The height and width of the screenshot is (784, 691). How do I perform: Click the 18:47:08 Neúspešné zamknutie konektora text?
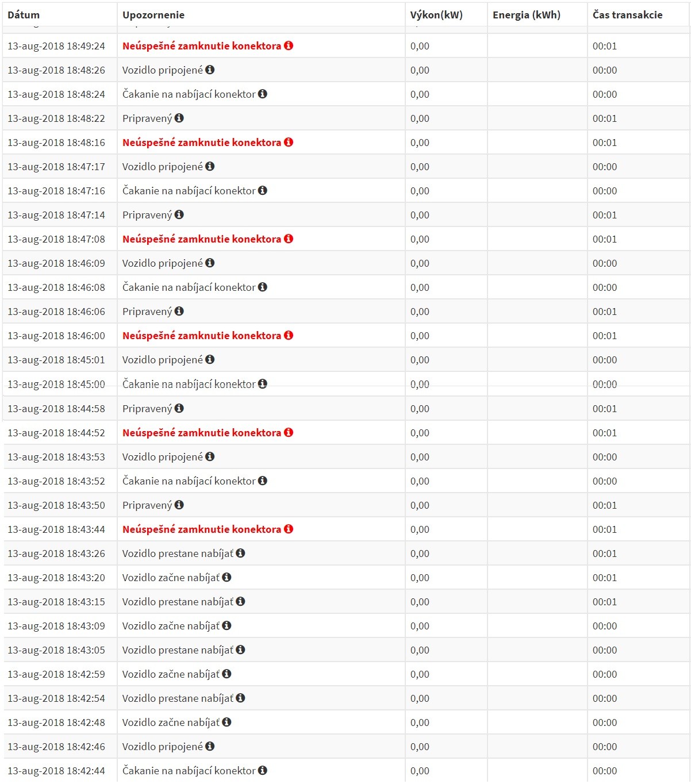point(201,239)
